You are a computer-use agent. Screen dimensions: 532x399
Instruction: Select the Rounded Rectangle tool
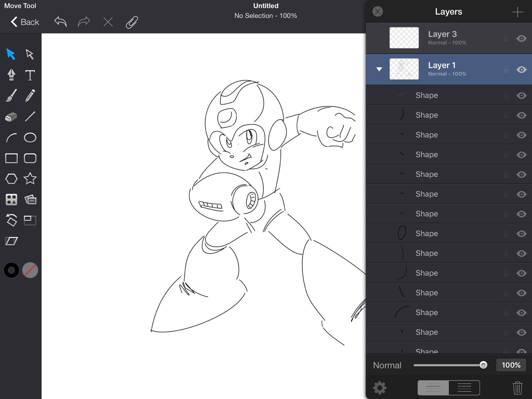(x=30, y=158)
